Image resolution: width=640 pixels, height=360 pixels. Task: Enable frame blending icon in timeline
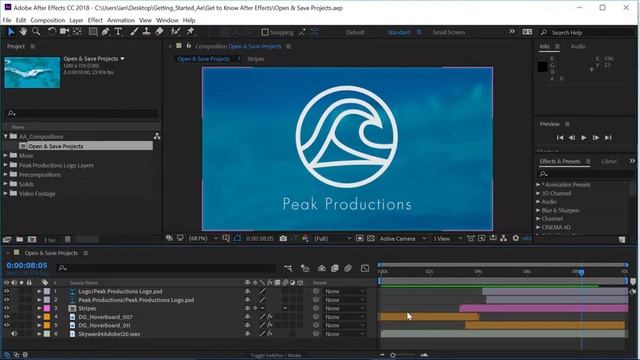[x=335, y=268]
